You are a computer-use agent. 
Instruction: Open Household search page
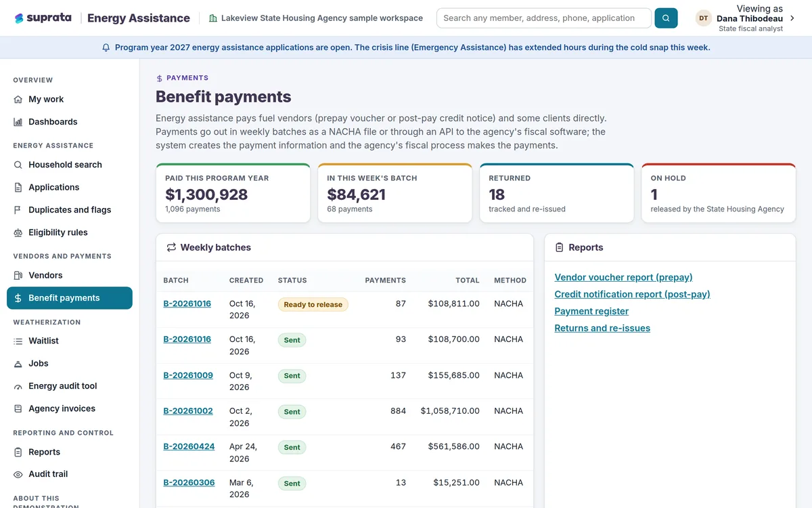point(70,165)
